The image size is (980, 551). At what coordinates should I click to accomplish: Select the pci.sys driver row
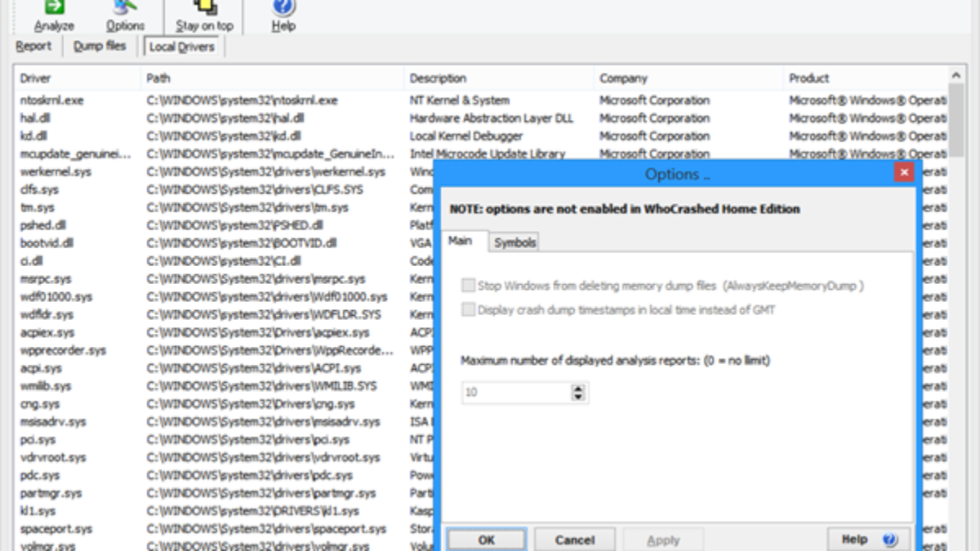(225, 440)
